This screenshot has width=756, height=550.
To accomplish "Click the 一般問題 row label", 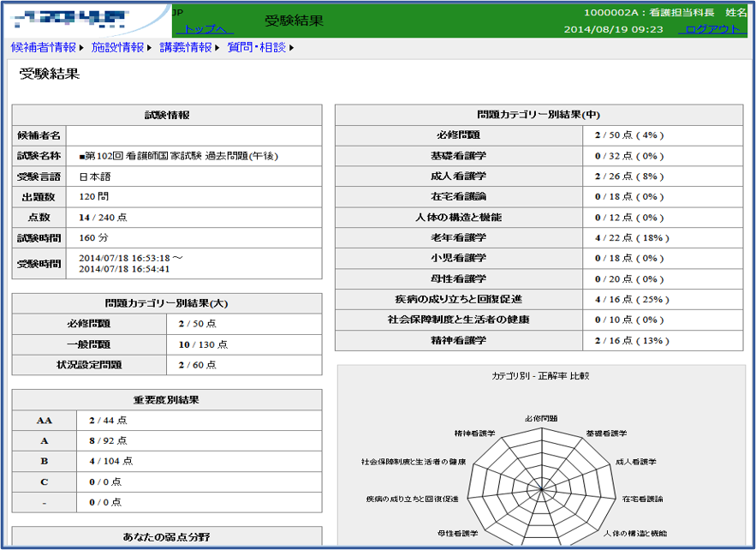I will pyautogui.click(x=89, y=344).
